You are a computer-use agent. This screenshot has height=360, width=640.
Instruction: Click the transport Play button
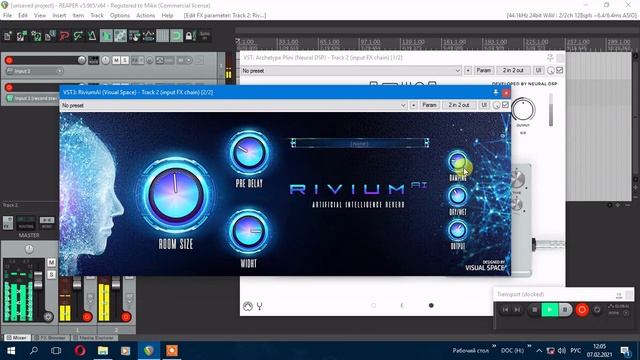pos(550,310)
